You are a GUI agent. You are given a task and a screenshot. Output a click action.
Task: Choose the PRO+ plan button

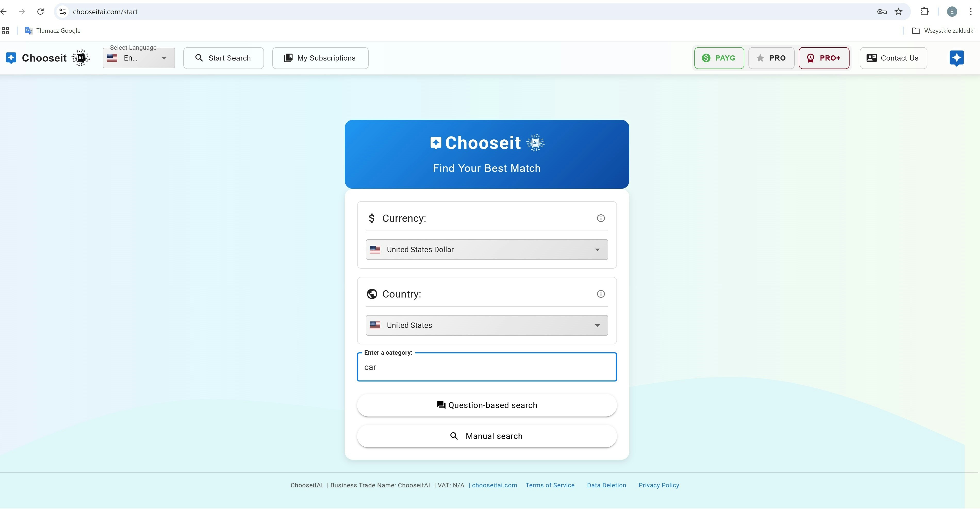[x=824, y=58]
